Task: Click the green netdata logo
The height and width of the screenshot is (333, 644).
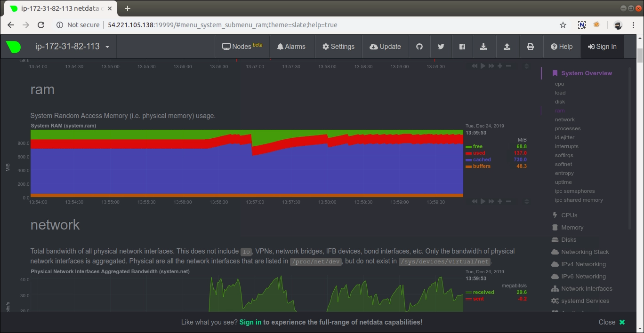Action: point(13,47)
